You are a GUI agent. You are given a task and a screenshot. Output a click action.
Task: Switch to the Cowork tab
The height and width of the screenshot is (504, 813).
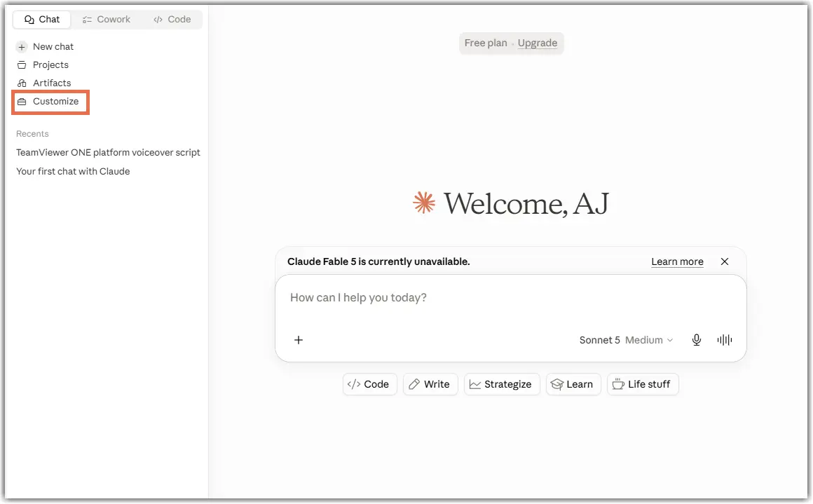(x=107, y=19)
